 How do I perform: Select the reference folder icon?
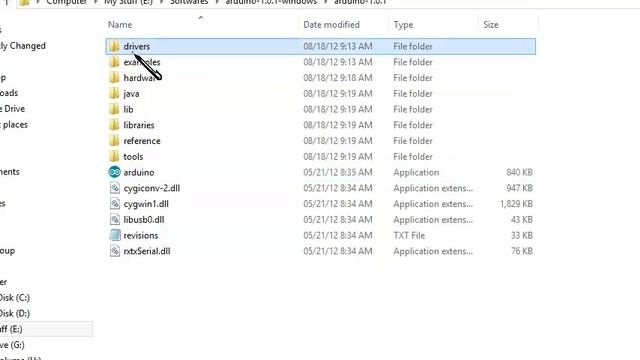click(114, 141)
